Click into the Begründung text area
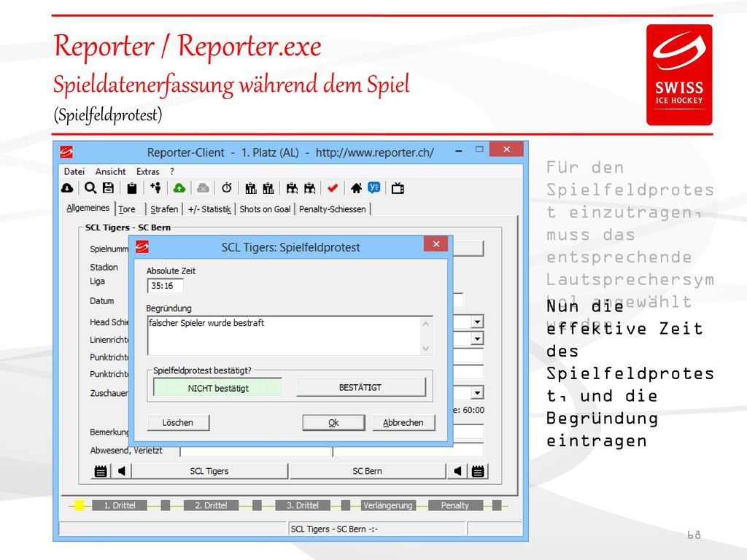The height and width of the screenshot is (560, 747). 284,335
